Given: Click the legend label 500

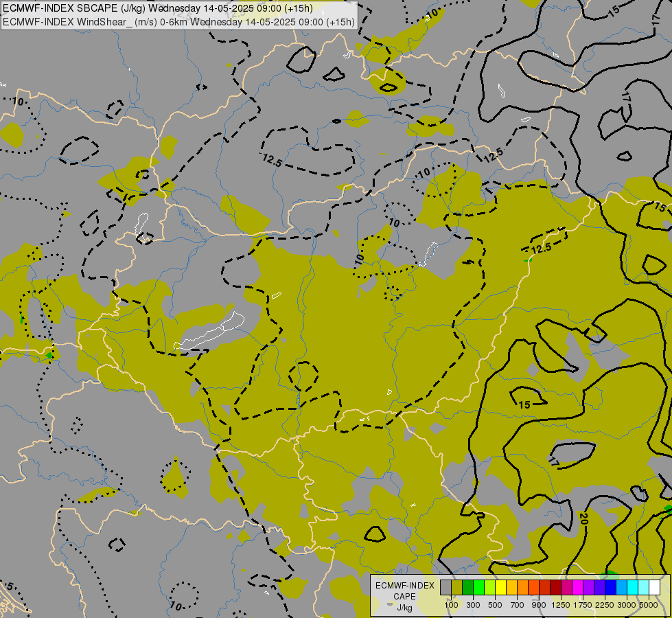Looking at the screenshot, I should (x=495, y=605).
